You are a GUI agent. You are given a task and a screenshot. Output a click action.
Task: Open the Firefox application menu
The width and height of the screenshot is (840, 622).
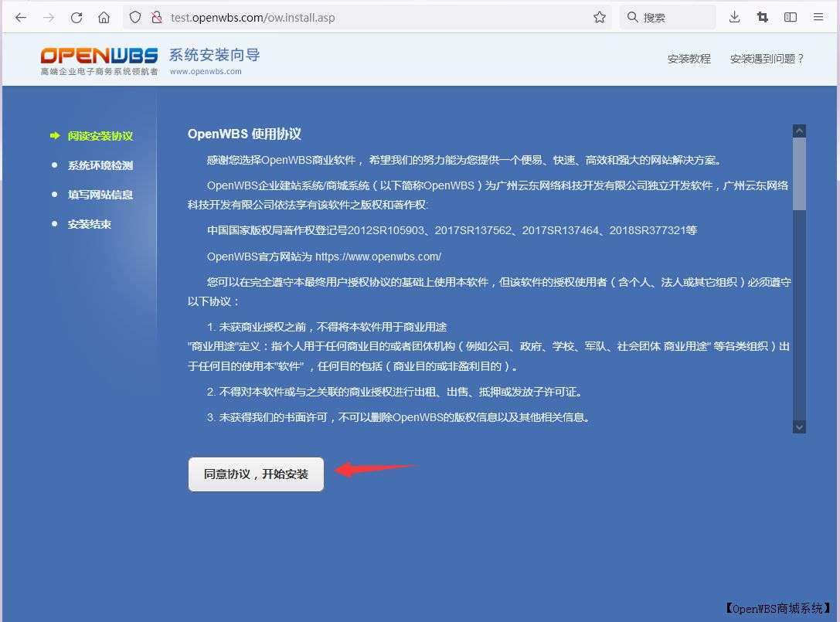pyautogui.click(x=819, y=16)
